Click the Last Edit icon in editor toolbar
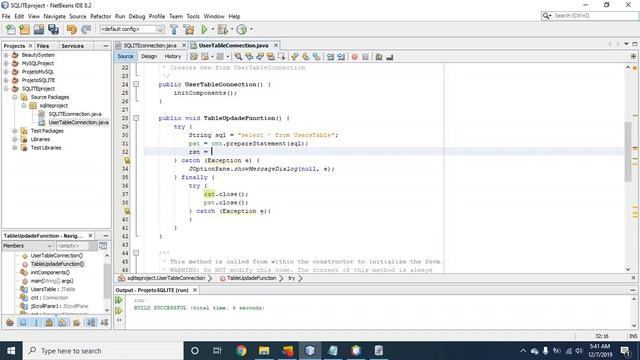 [194, 57]
